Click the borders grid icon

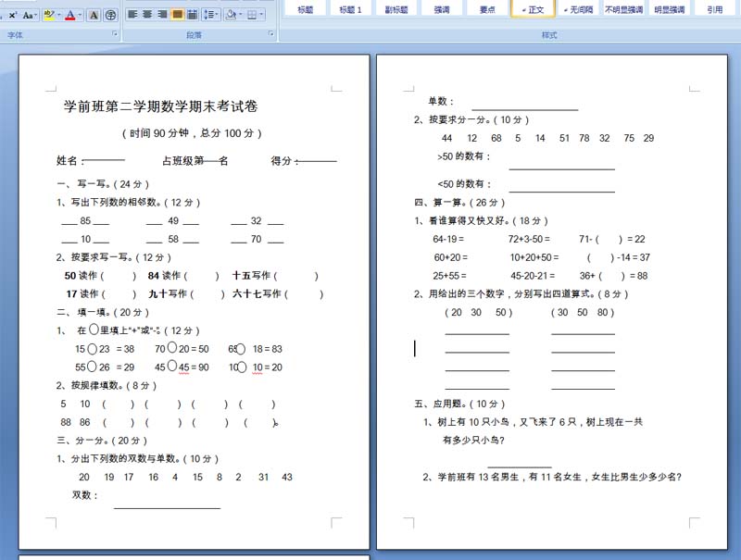[x=252, y=15]
